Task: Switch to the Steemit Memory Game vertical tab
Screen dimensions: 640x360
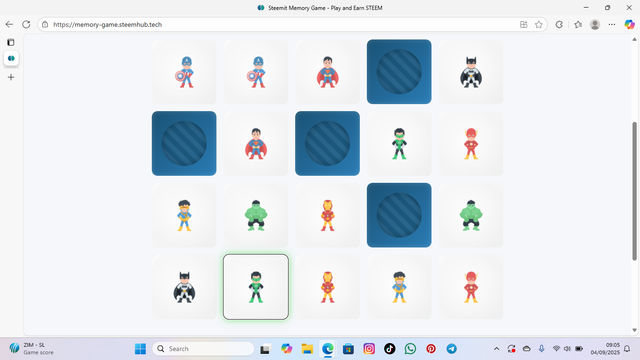Action: click(11, 58)
